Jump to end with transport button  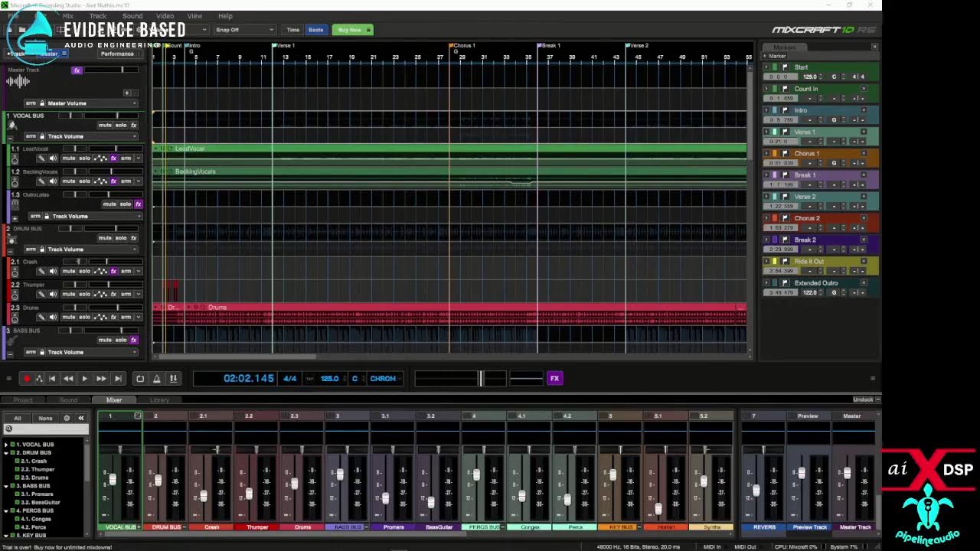pyautogui.click(x=118, y=378)
